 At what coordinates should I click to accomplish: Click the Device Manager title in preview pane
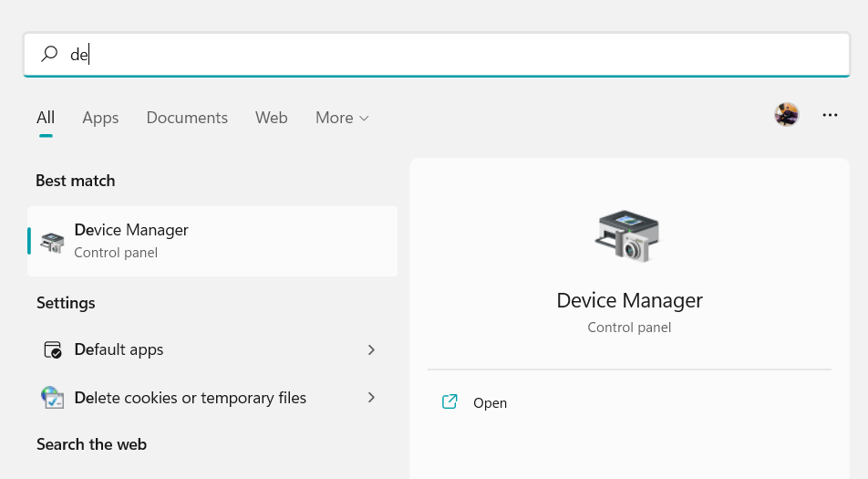point(629,300)
